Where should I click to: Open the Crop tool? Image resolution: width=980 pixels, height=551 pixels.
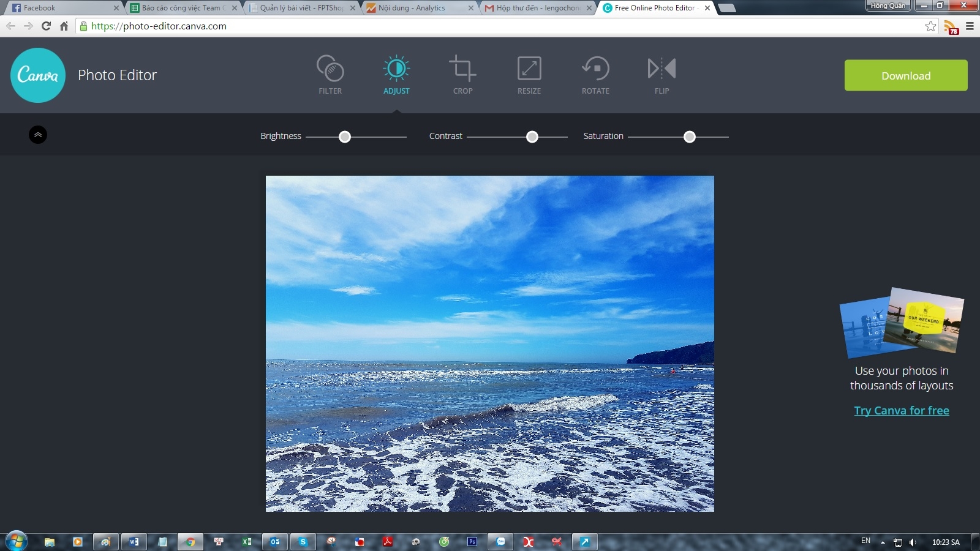pos(462,75)
